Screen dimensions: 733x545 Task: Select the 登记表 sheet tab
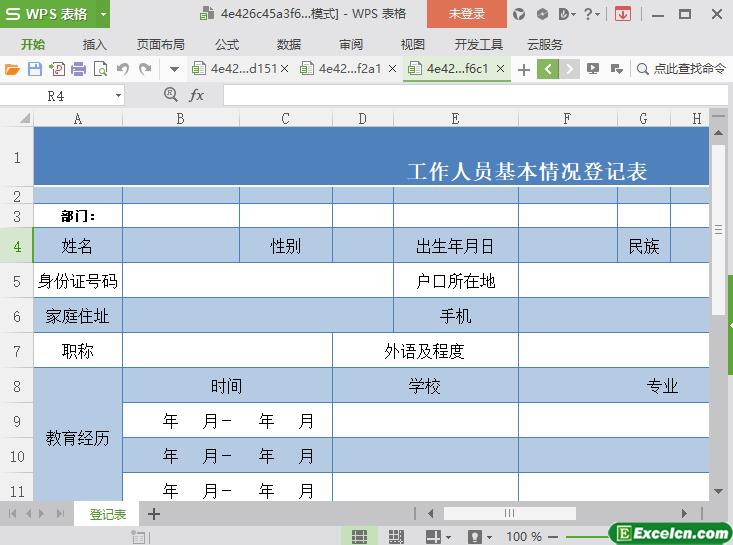[x=108, y=514]
